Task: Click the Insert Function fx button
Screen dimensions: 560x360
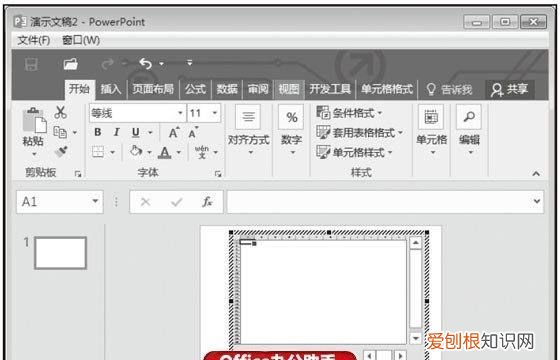Action: click(207, 202)
